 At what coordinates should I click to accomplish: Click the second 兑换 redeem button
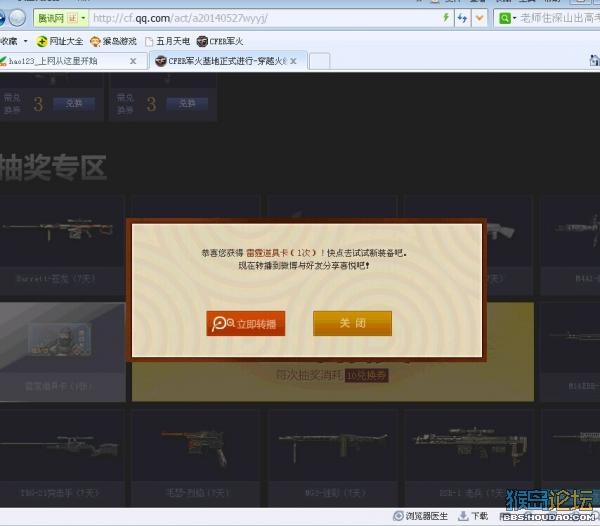coord(187,103)
